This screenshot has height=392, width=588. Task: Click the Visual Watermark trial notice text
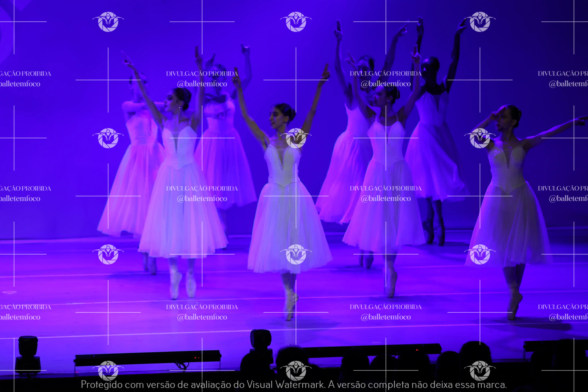click(294, 384)
